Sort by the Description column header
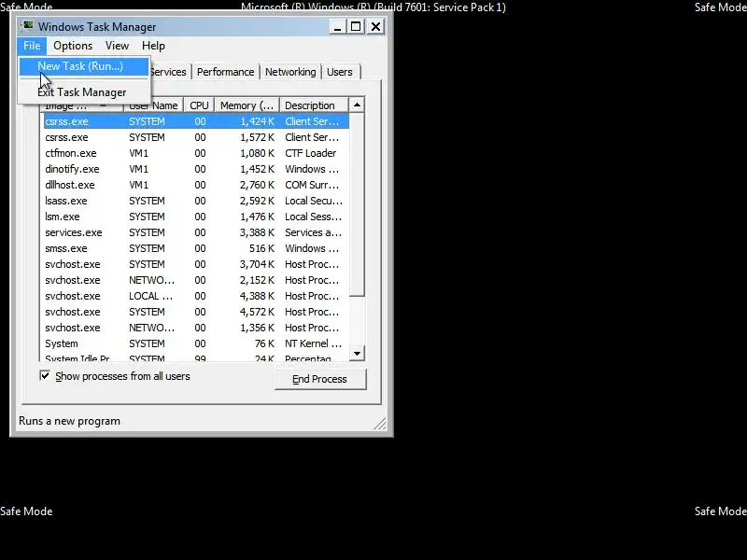Screen dimensions: 747x560 coord(315,105)
